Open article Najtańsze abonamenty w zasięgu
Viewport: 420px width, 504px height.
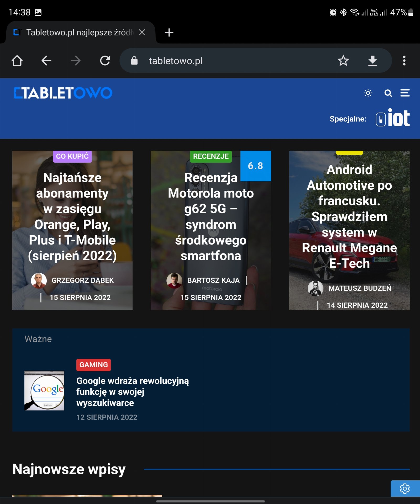[x=72, y=216]
